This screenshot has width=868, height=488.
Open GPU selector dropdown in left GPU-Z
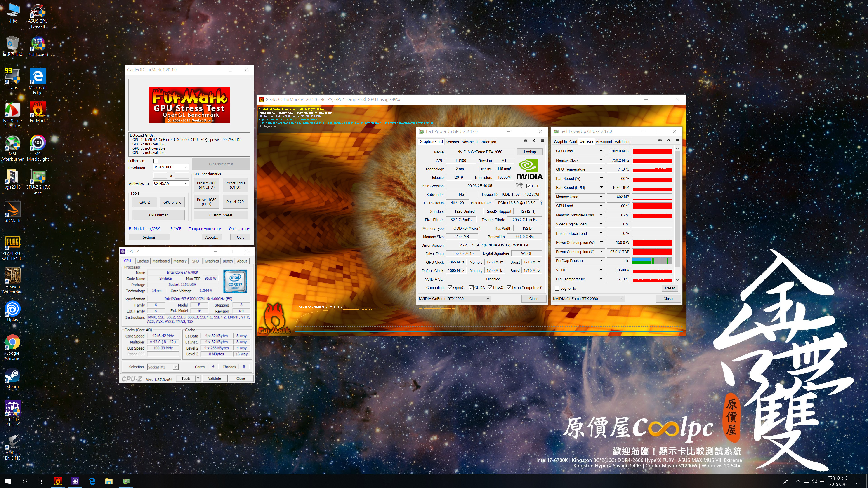454,299
